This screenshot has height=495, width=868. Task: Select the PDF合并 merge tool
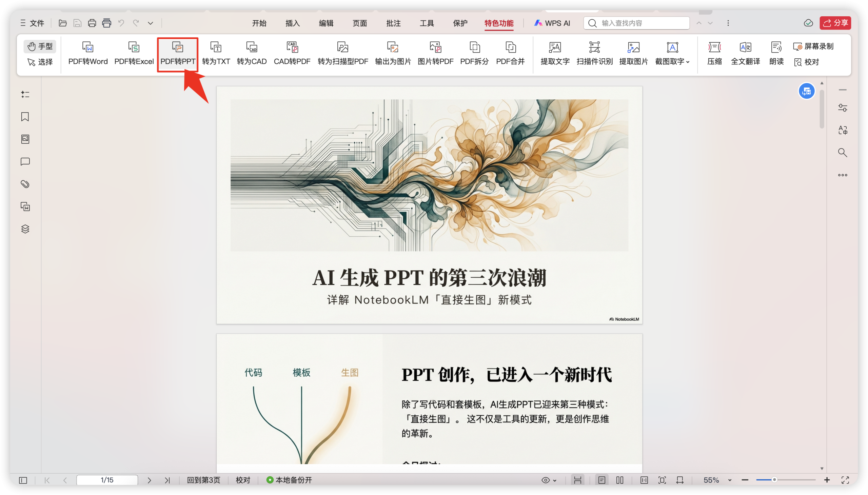(510, 54)
